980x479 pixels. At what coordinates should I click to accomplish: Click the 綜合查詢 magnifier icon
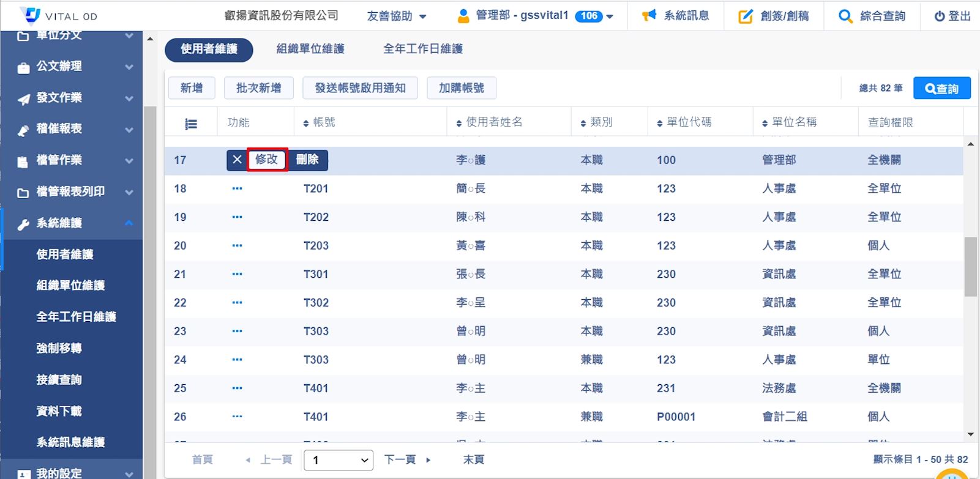(x=845, y=17)
